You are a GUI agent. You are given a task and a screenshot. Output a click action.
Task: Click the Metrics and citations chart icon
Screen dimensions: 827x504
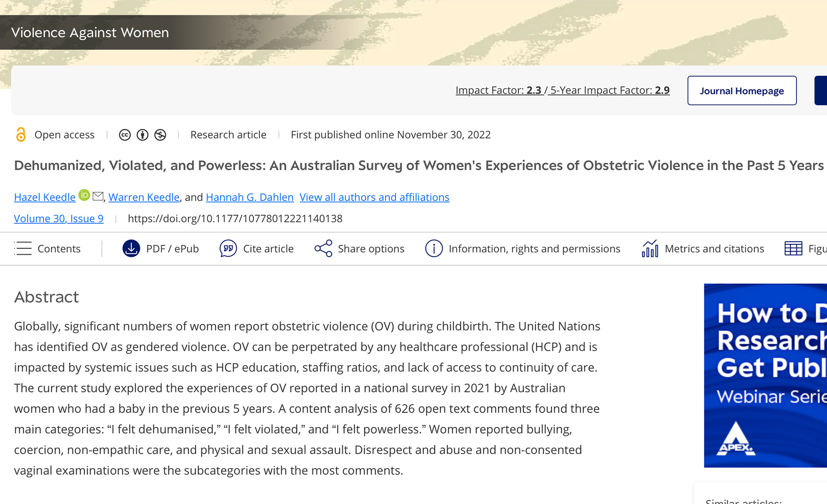pos(650,249)
